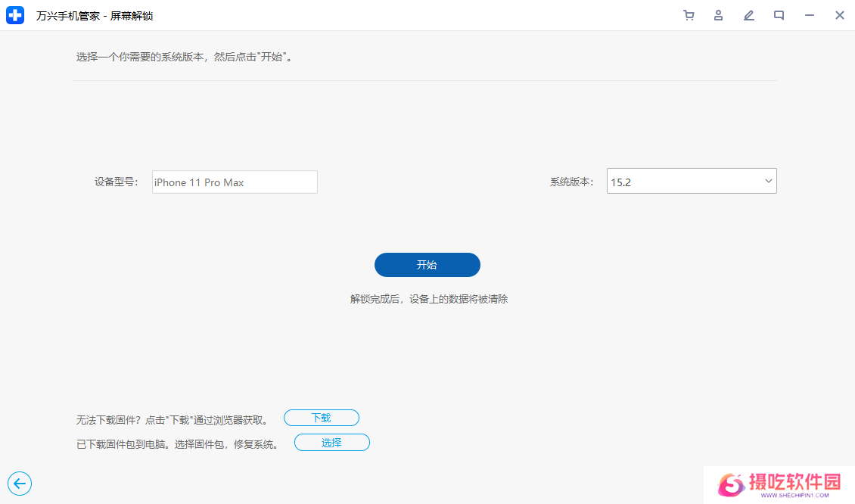
Task: Click the instruction text 选择一个你需要的系统版本
Action: (x=140, y=57)
